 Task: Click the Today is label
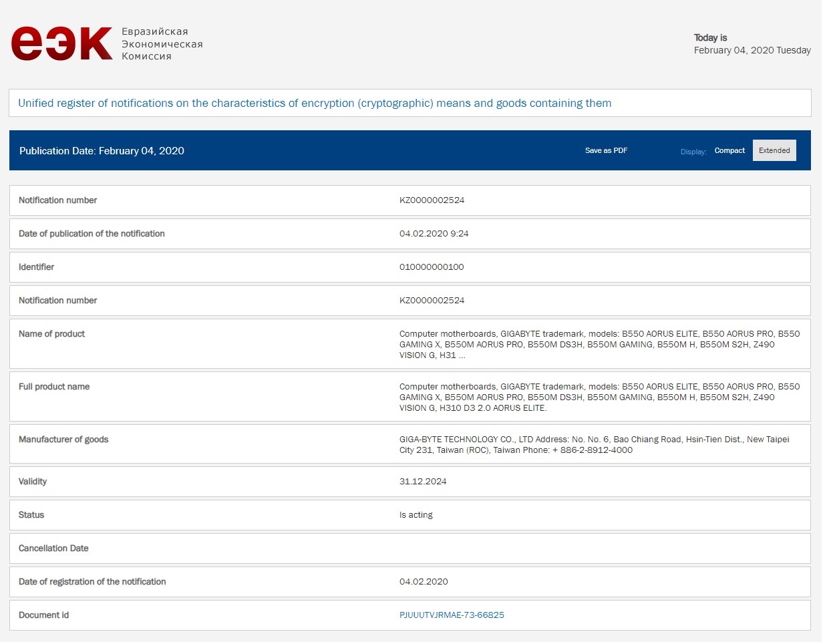[x=710, y=37]
